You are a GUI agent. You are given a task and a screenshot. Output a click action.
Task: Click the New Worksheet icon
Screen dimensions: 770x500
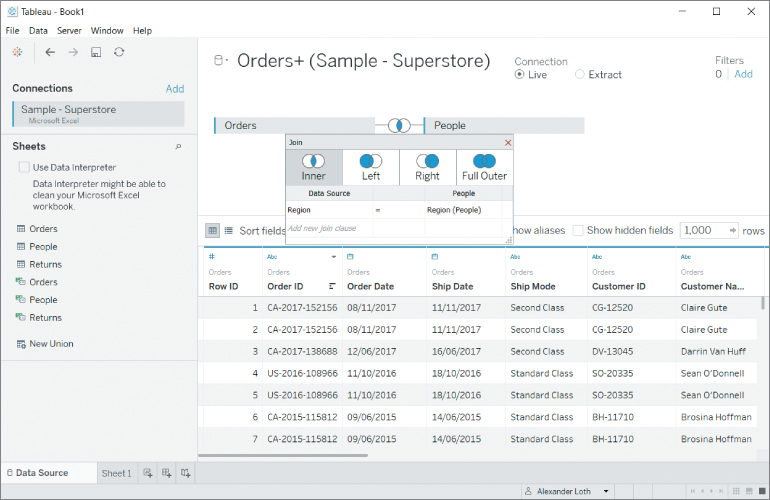point(148,473)
